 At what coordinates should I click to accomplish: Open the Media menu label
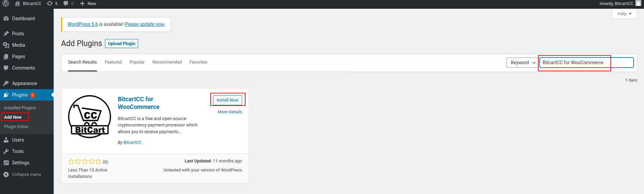coord(18,45)
